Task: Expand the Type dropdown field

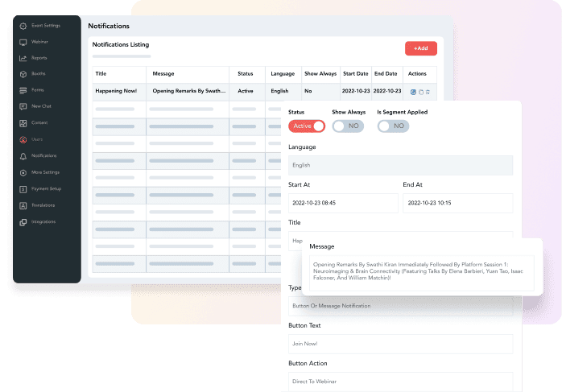Action: pyautogui.click(x=400, y=306)
